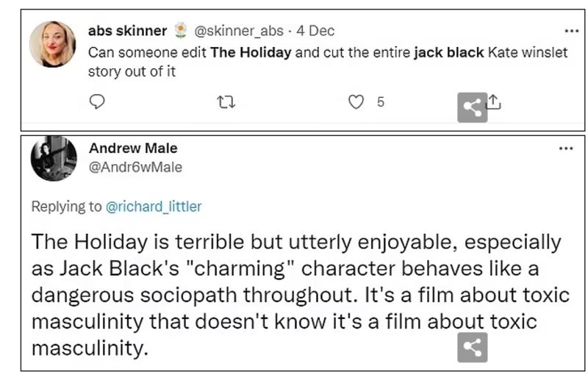Click the Andrew Male display name

[133, 149]
